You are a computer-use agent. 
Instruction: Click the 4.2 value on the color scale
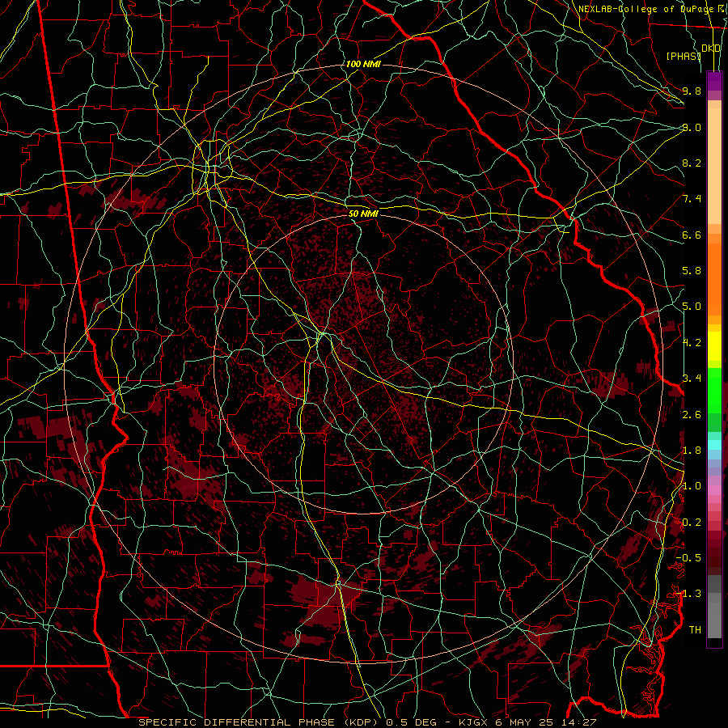coord(692,343)
